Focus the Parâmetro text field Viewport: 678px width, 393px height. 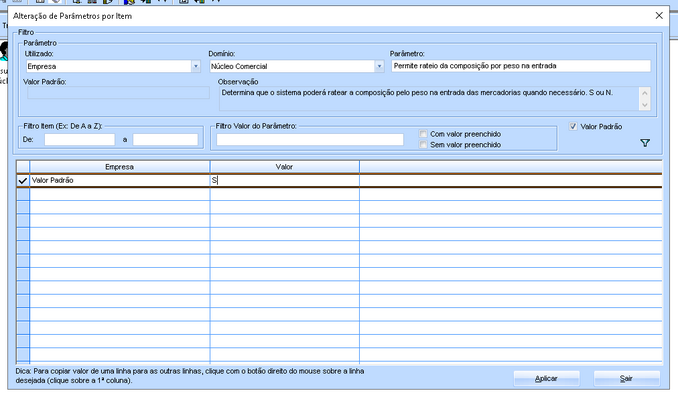click(521, 66)
